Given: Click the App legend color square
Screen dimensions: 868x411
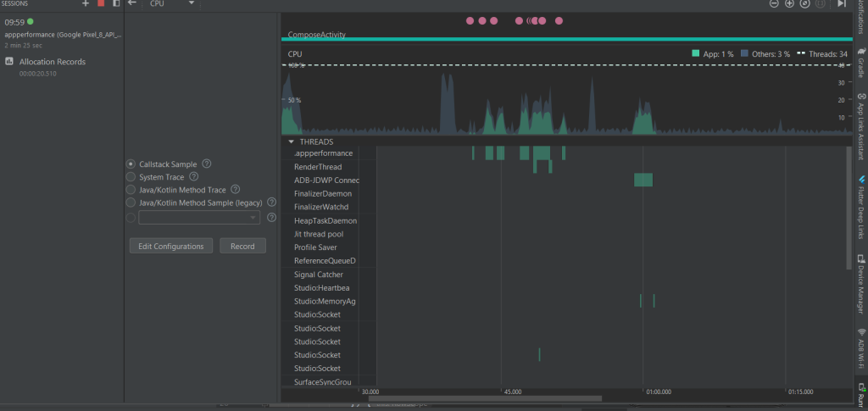Looking at the screenshot, I should pos(696,53).
